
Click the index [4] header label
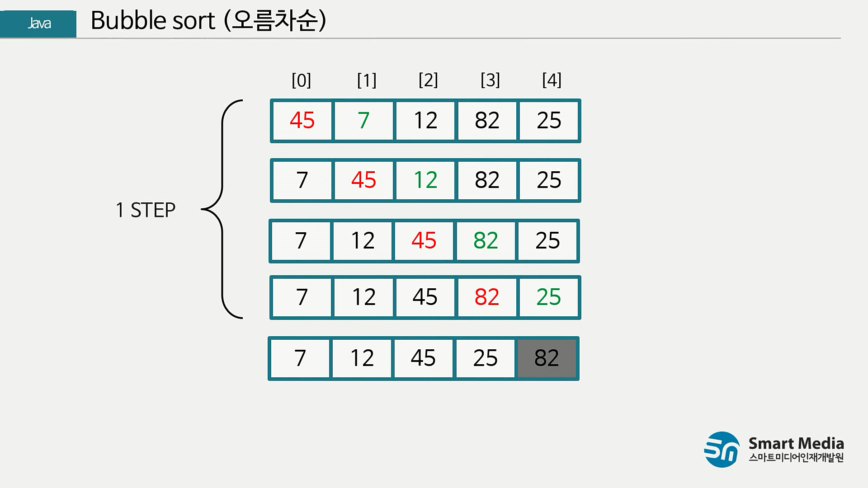tap(552, 80)
